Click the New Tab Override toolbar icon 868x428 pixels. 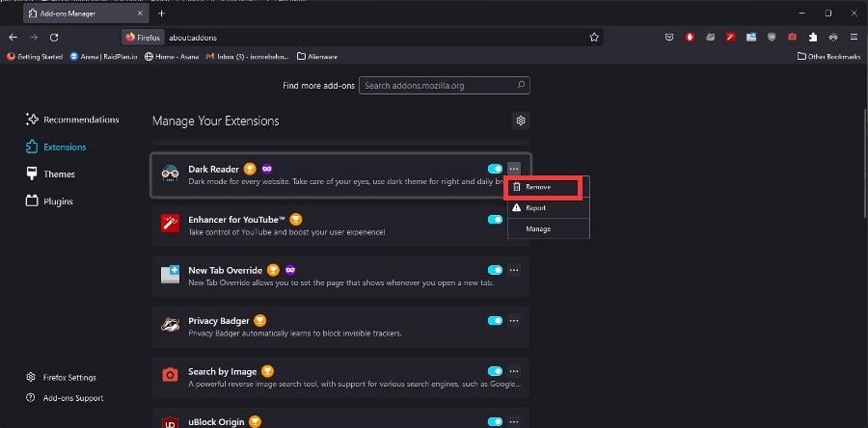click(x=751, y=38)
